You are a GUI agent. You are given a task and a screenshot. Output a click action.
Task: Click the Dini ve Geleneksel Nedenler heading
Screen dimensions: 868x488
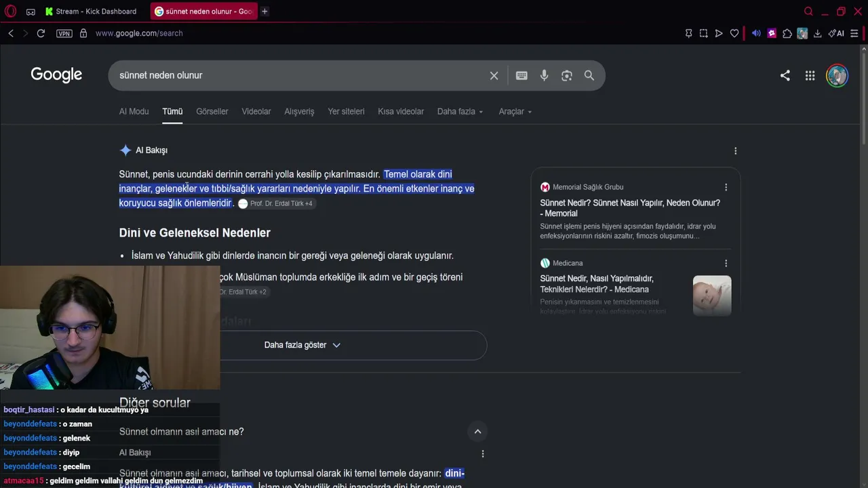[x=195, y=232]
